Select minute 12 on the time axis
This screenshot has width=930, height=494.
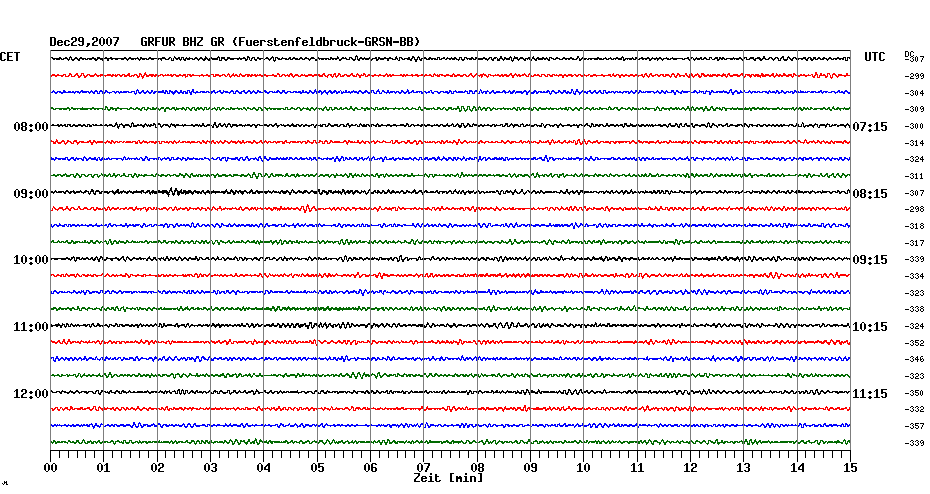pyautogui.click(x=690, y=468)
